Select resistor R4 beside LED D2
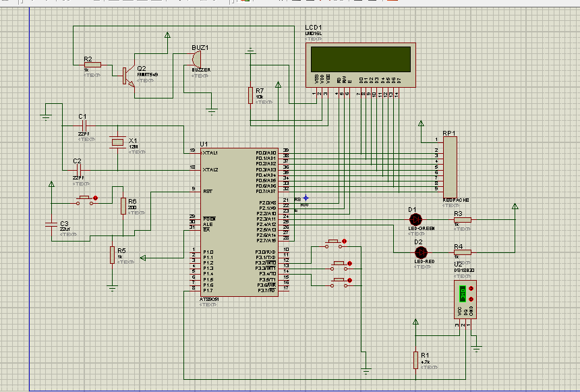 coord(463,252)
